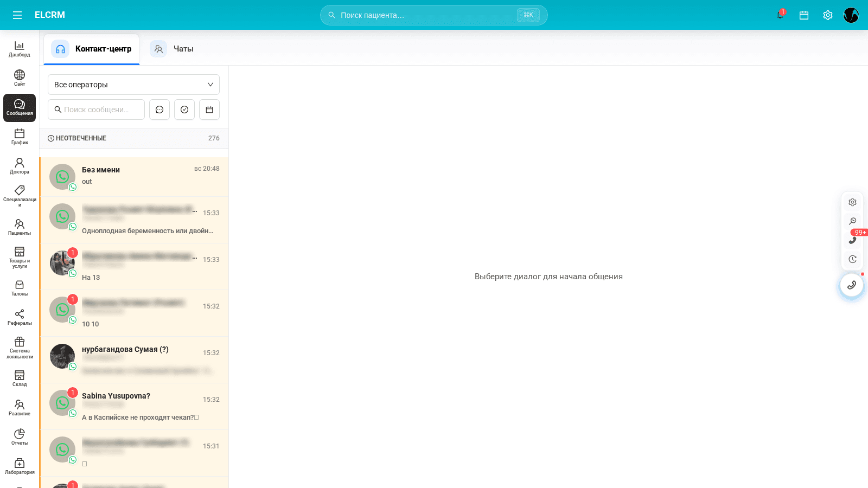Image resolution: width=868 pixels, height=488 pixels.
Task: Click the avatar of нурбагандова Сумая
Action: (62, 356)
